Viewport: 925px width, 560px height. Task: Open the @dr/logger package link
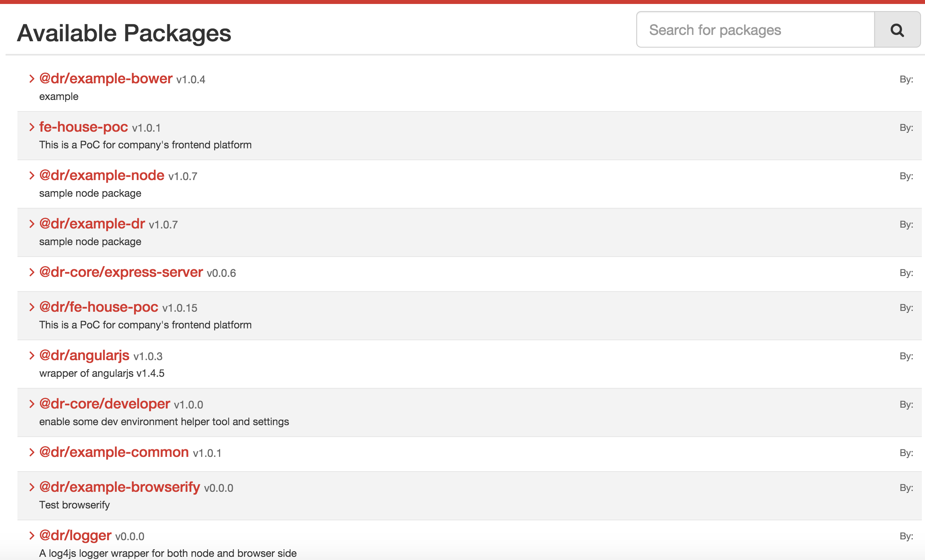tap(75, 535)
